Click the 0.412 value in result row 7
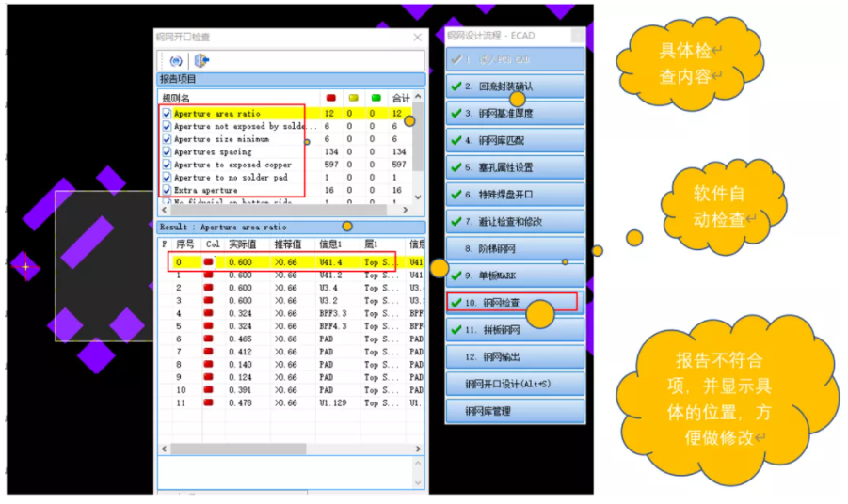848x504 pixels. pyautogui.click(x=240, y=352)
